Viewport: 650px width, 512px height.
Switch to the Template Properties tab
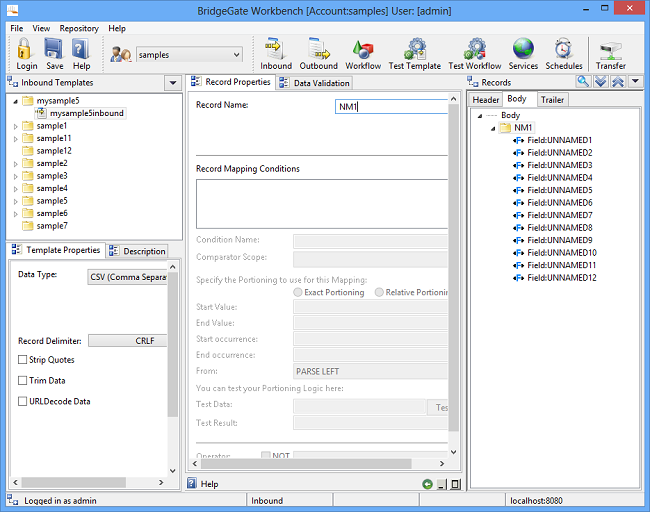(56, 250)
